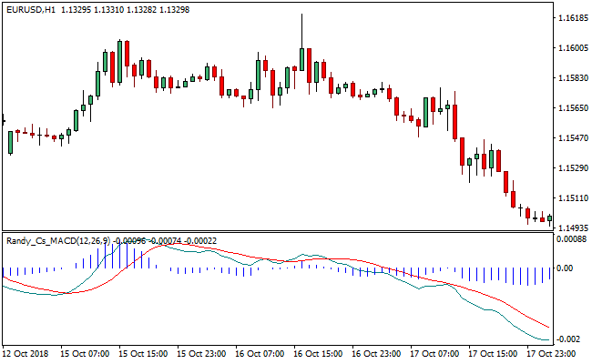Click the -0.002 MACD scale label
The height and width of the screenshot is (364, 592).
pos(568,339)
